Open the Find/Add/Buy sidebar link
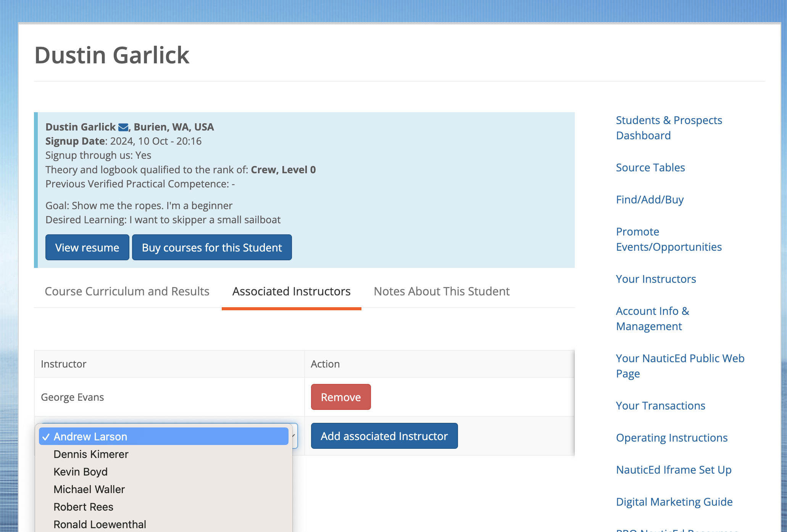 (x=650, y=199)
